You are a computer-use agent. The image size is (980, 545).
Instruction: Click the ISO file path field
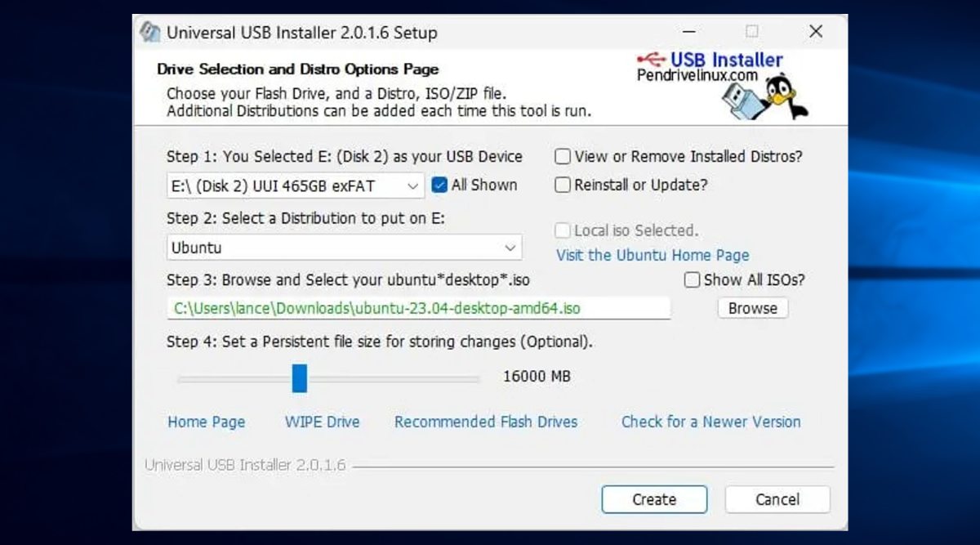tap(418, 308)
